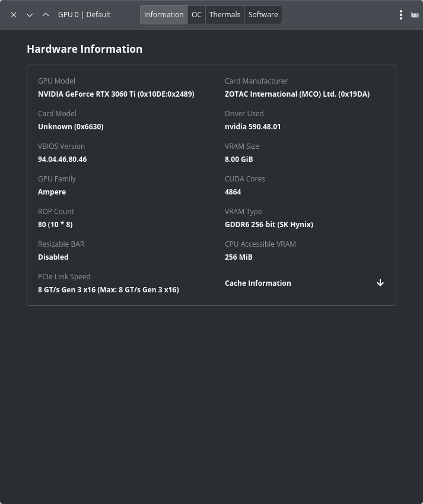
Task: Open the Software tab
Action: [x=263, y=15]
